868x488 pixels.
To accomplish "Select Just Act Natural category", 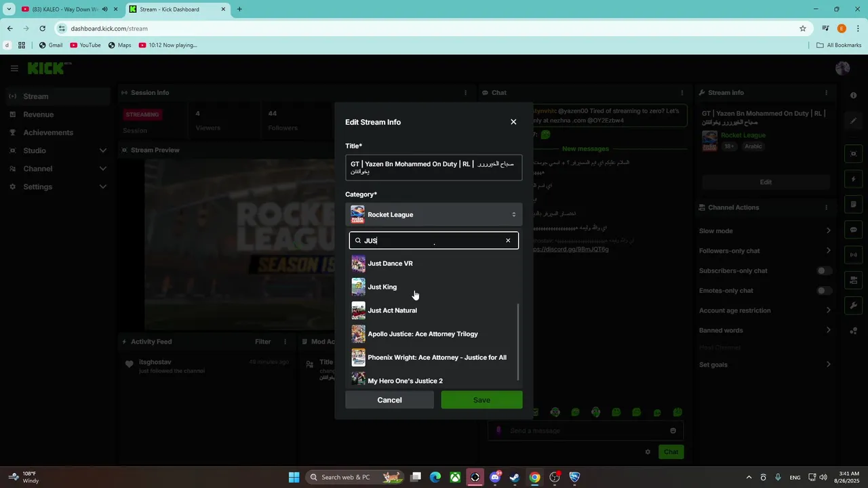I will tap(433, 310).
